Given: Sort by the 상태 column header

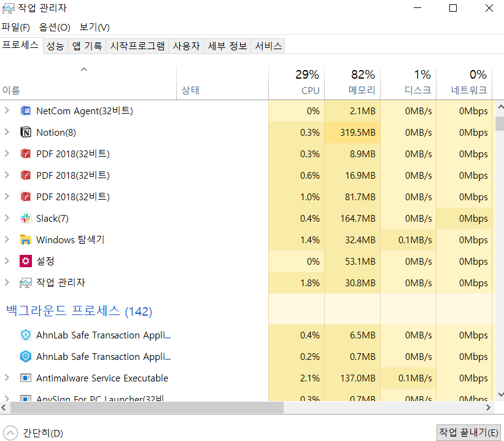Looking at the screenshot, I should (x=222, y=83).
